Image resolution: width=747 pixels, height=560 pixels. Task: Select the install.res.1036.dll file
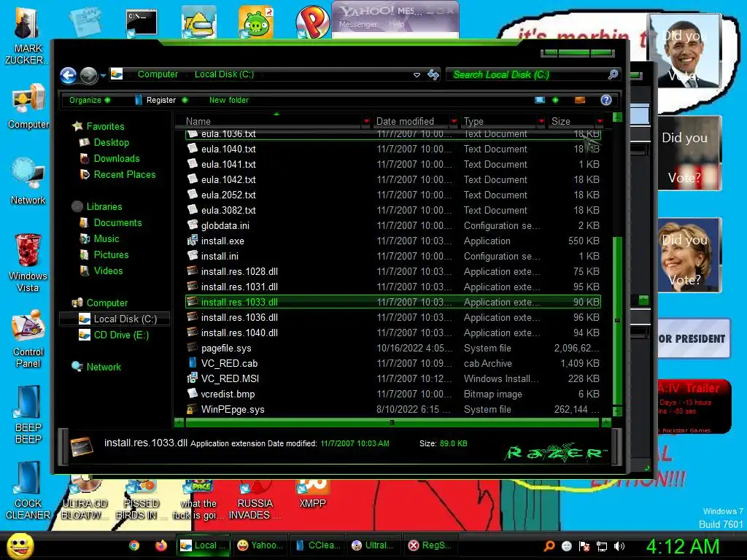(x=393, y=318)
